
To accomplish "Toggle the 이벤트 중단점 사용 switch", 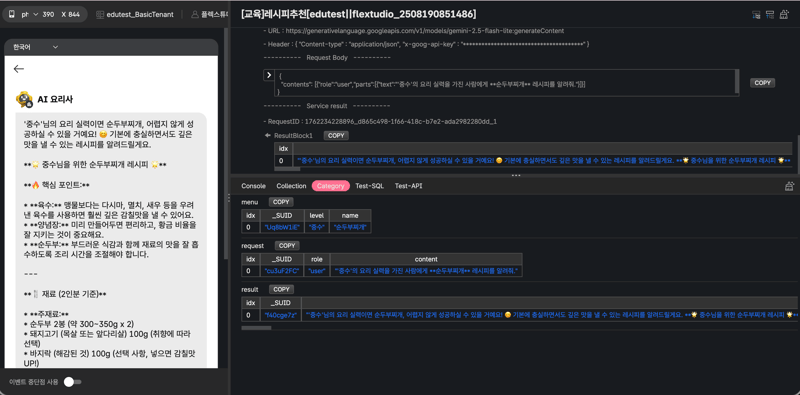I will pos(72,382).
